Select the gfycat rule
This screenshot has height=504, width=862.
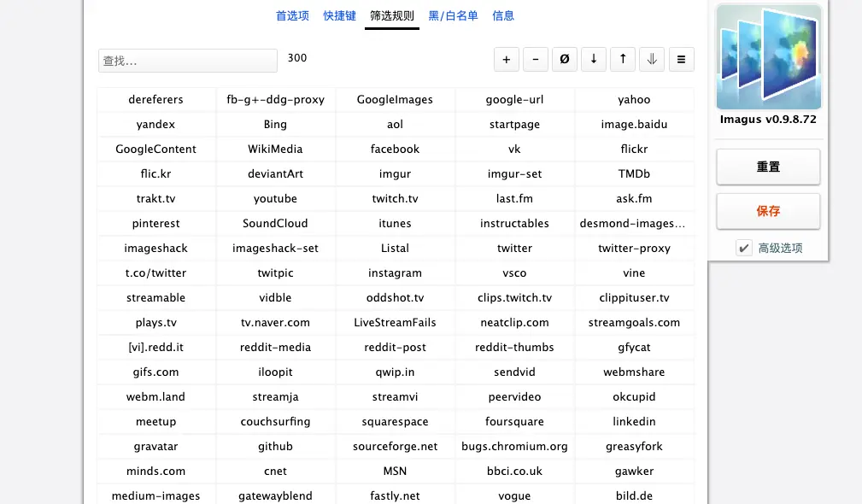(635, 347)
